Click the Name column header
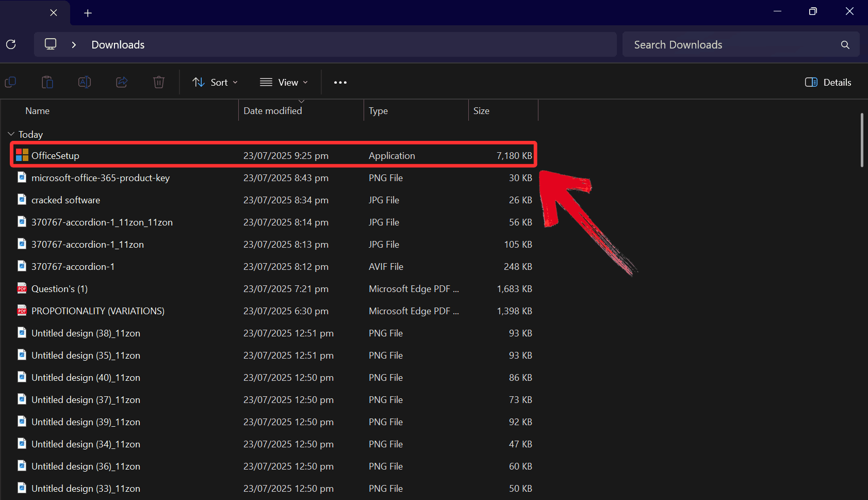 pyautogui.click(x=37, y=110)
